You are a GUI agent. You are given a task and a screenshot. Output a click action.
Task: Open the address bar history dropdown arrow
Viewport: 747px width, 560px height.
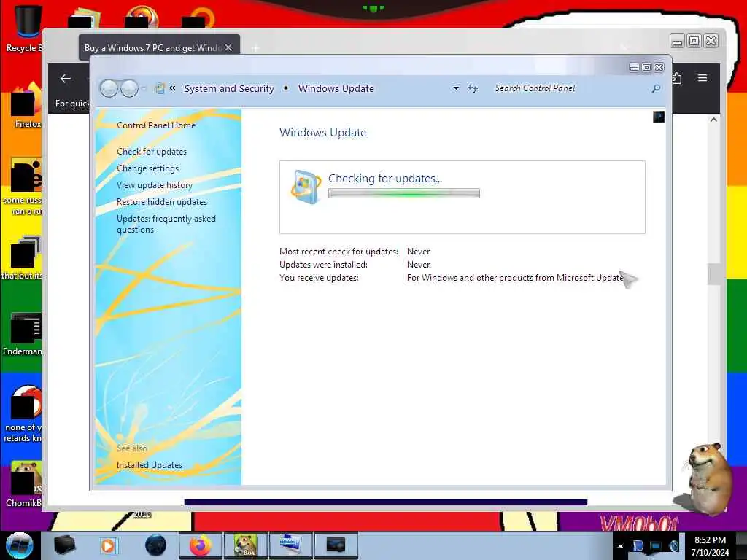(x=456, y=88)
